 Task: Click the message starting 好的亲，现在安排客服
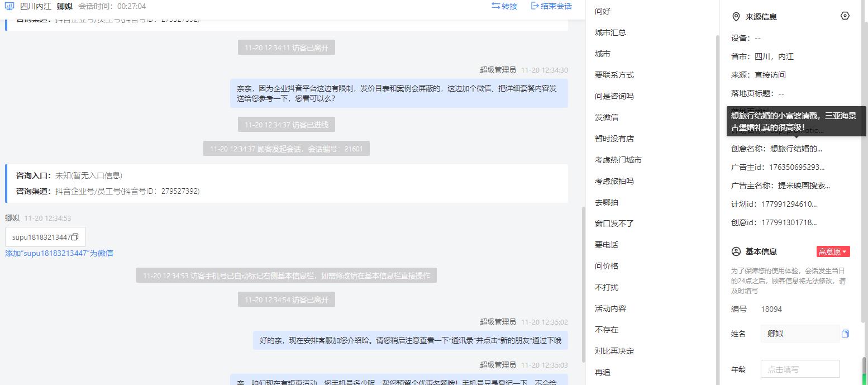411,340
